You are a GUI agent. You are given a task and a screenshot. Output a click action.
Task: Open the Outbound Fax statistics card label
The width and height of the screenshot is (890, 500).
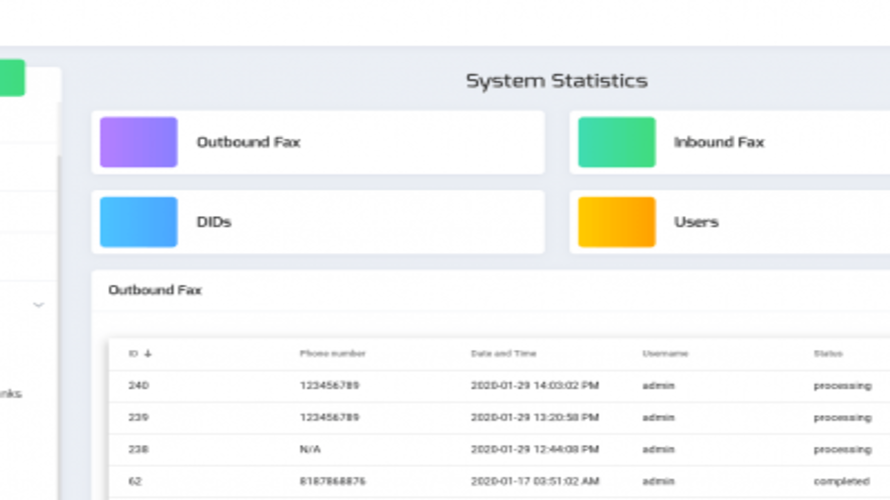(248, 142)
